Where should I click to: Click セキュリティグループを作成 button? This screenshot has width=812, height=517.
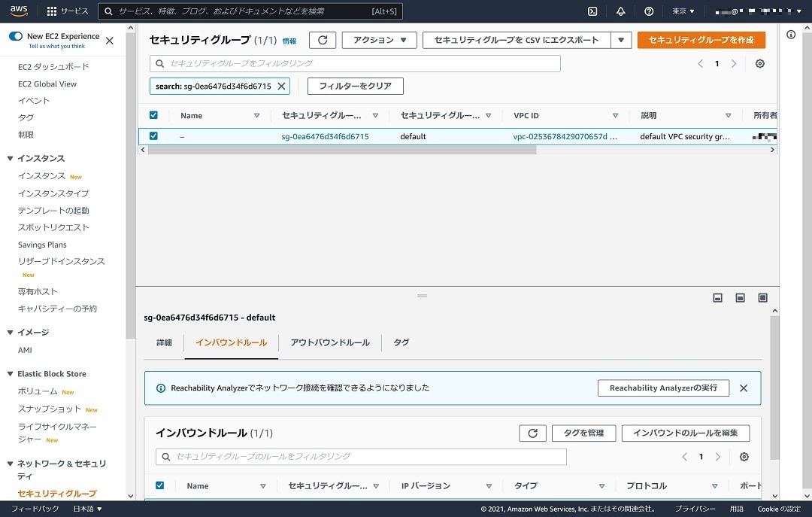tap(701, 40)
